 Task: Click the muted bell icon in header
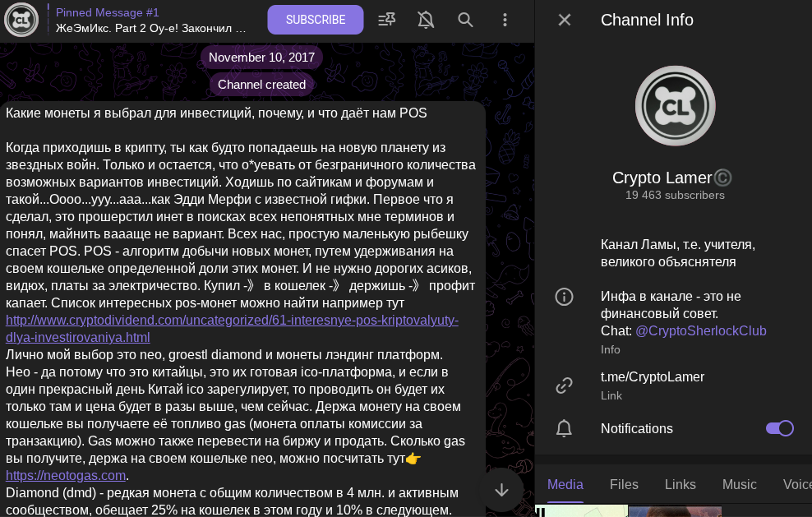tap(426, 20)
